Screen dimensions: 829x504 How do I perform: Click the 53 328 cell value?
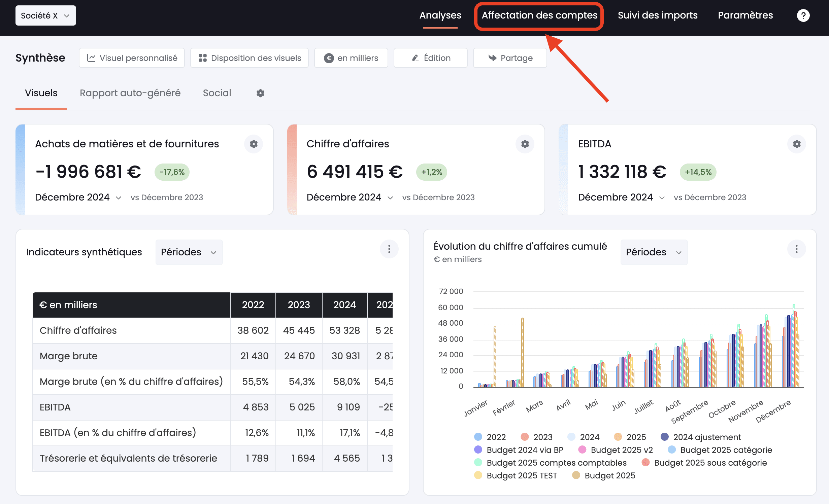click(x=344, y=330)
